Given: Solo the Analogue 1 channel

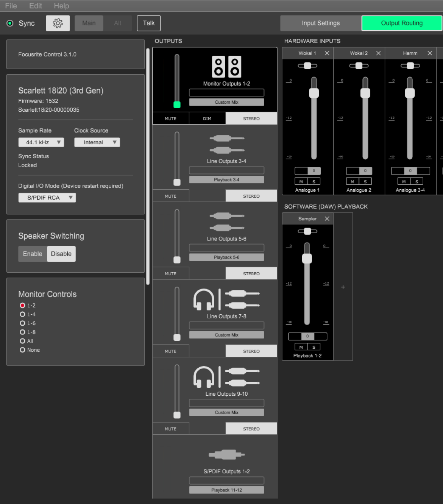Looking at the screenshot, I should coord(314,182).
